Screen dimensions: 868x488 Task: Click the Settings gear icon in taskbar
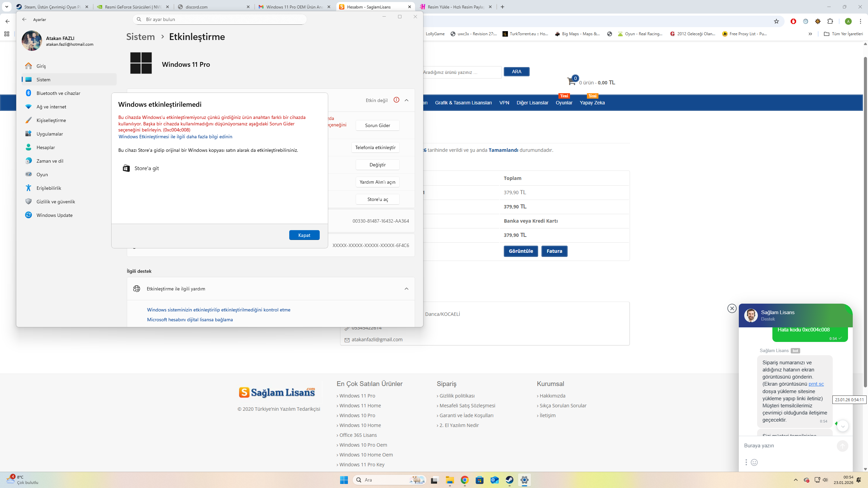pyautogui.click(x=524, y=480)
